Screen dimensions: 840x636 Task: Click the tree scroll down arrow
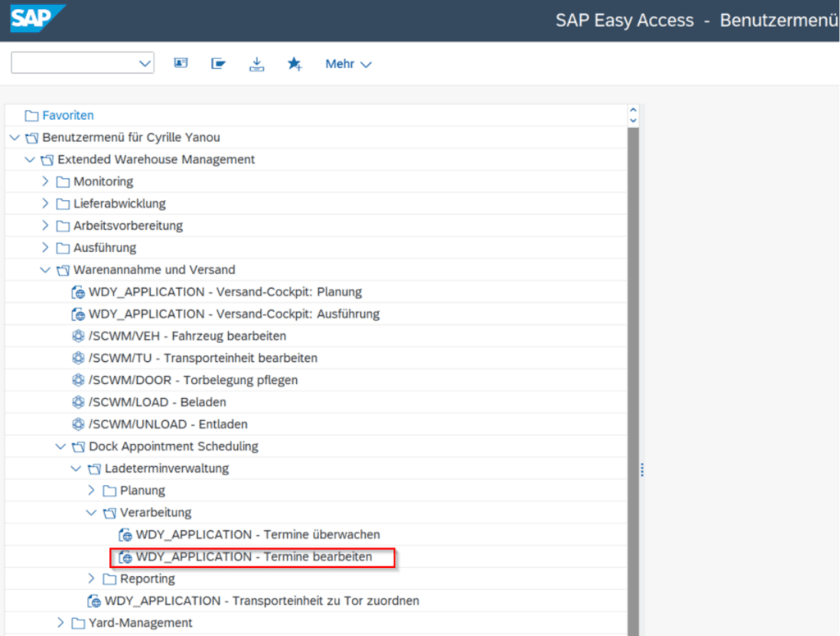pos(633,121)
